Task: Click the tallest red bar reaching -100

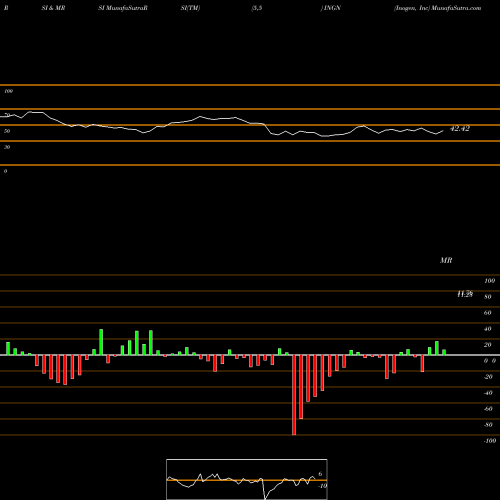Action: click(x=294, y=395)
